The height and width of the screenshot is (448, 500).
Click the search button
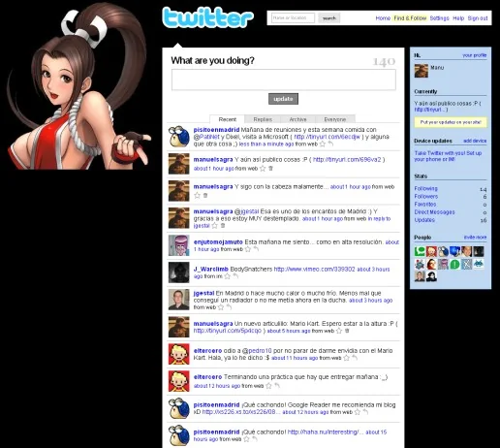pos(329,18)
